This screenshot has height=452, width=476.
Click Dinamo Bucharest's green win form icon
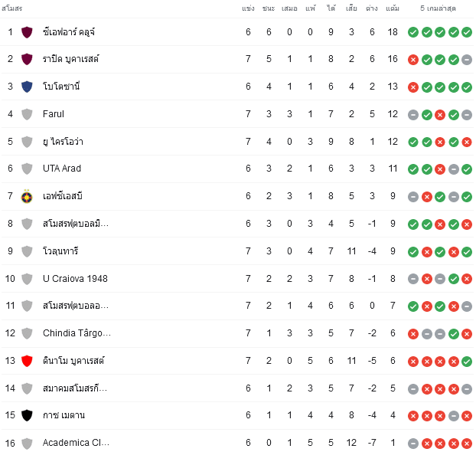click(467, 362)
